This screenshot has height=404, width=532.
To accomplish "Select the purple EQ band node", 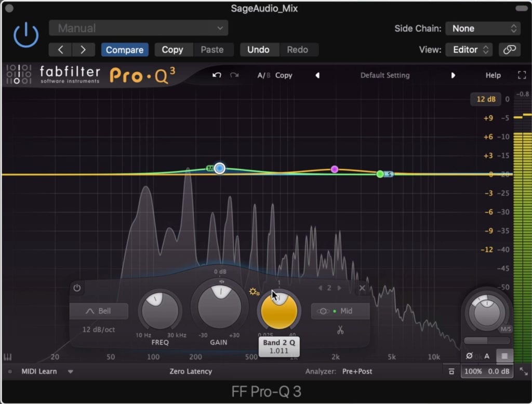I will (x=335, y=169).
